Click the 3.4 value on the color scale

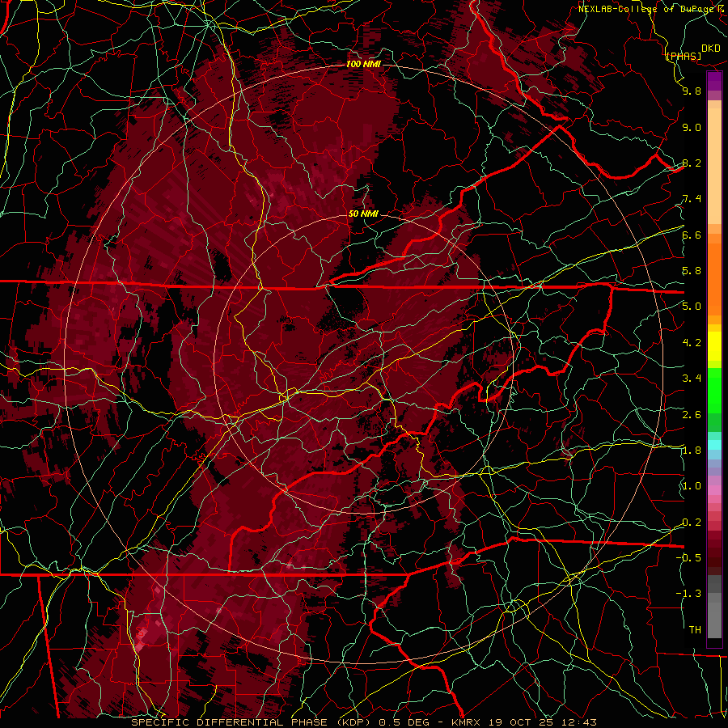[692, 379]
